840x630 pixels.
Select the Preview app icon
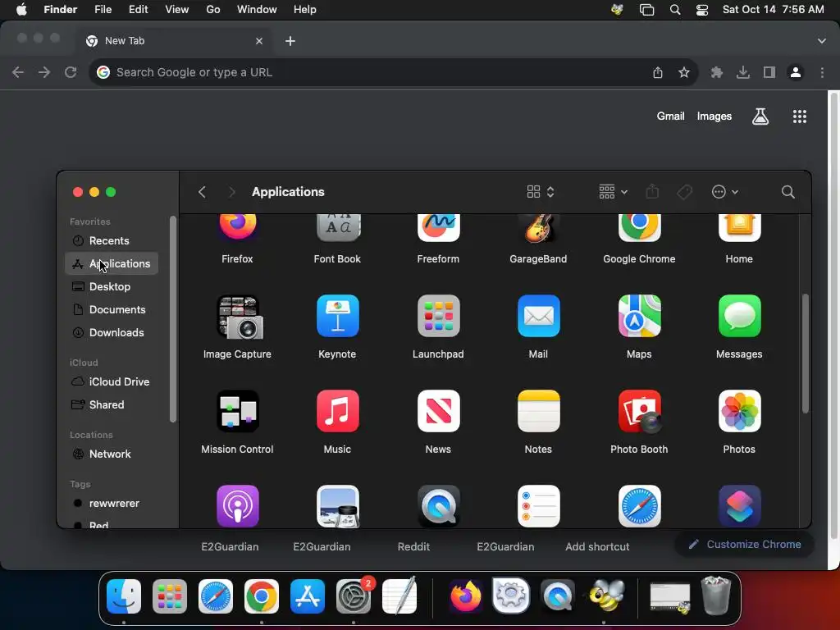click(337, 506)
